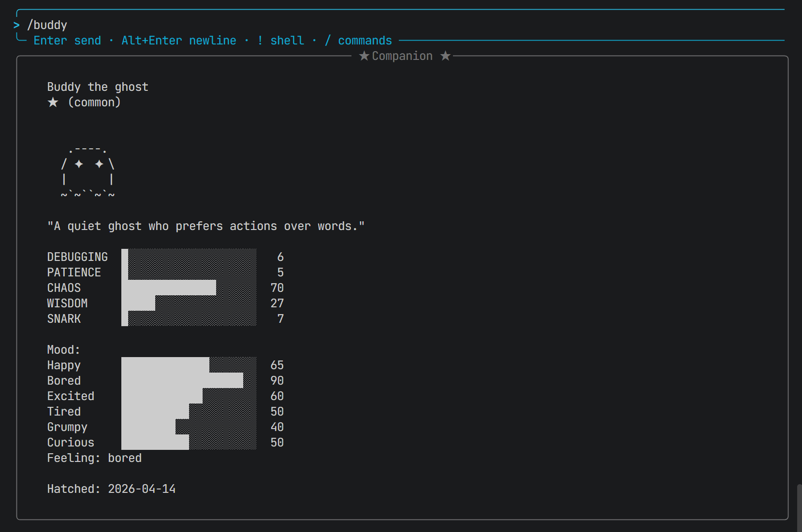Screen dimensions: 802x532
Task: Click the '(common)' rarity label
Action: [x=94, y=102]
